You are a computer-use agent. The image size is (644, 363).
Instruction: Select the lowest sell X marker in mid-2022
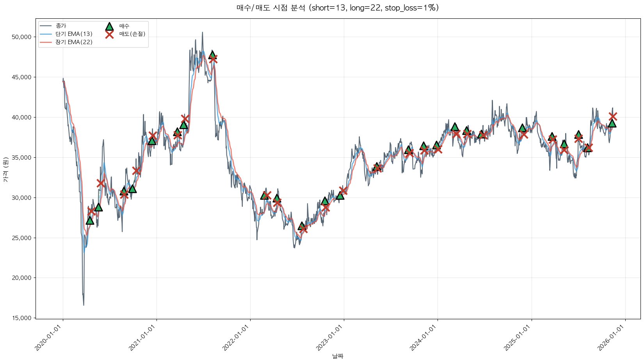click(x=303, y=229)
